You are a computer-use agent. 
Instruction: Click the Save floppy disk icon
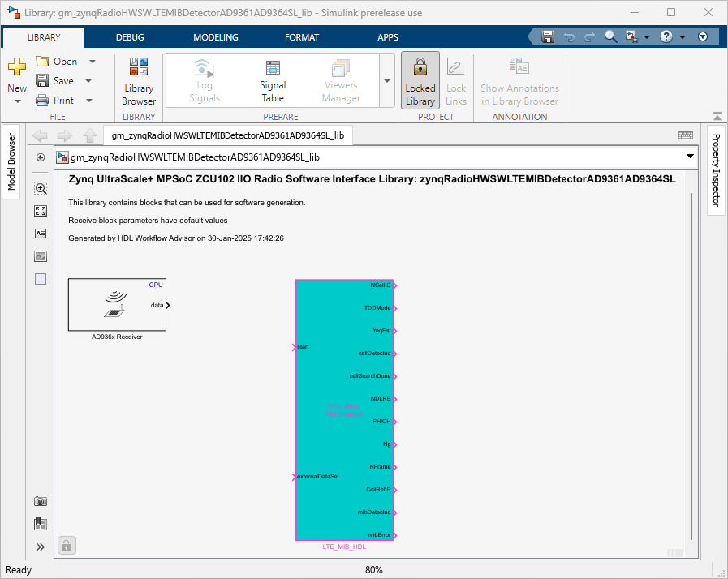[x=42, y=81]
